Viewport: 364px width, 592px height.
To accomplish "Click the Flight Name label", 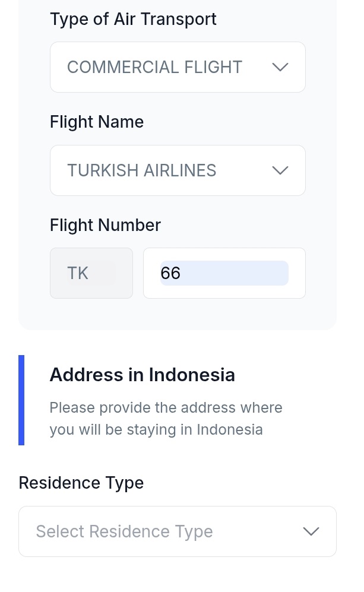I will click(97, 122).
